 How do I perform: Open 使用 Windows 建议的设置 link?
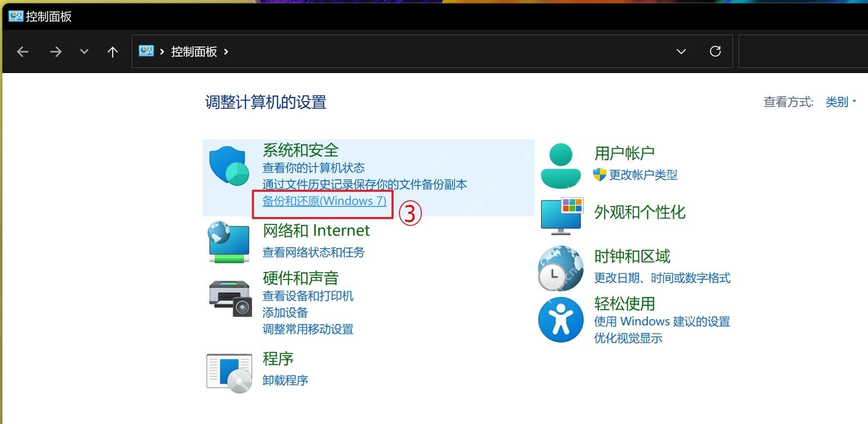click(662, 322)
